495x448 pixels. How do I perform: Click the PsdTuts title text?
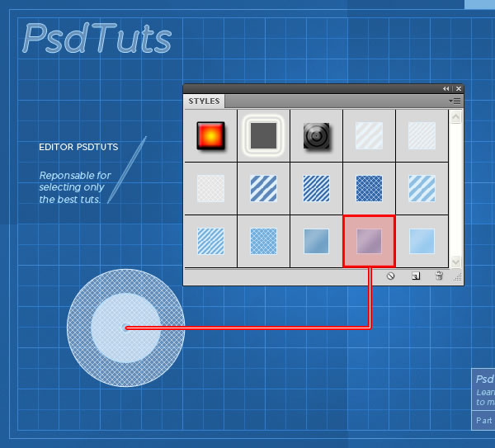click(97, 39)
